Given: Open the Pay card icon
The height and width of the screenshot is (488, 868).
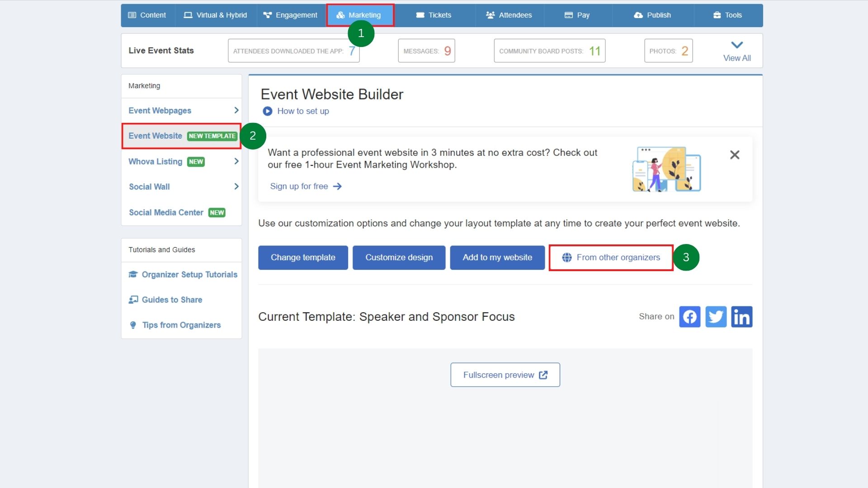Looking at the screenshot, I should (x=568, y=15).
